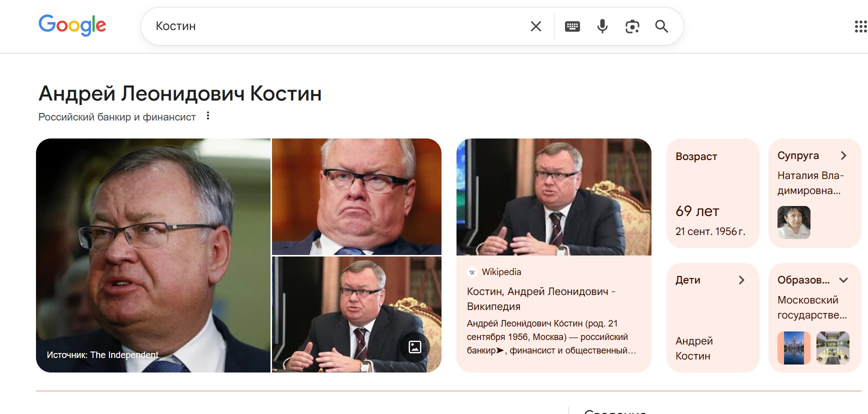Open search by image camera icon
This screenshot has width=868, height=414.
(x=632, y=26)
